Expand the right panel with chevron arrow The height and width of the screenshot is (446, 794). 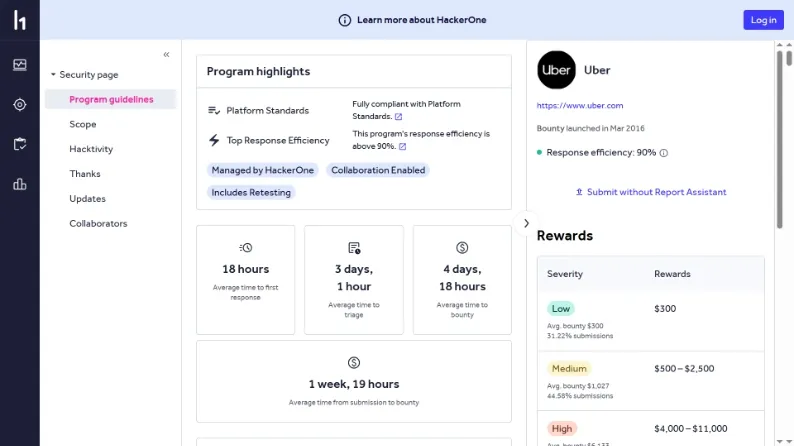click(x=526, y=223)
